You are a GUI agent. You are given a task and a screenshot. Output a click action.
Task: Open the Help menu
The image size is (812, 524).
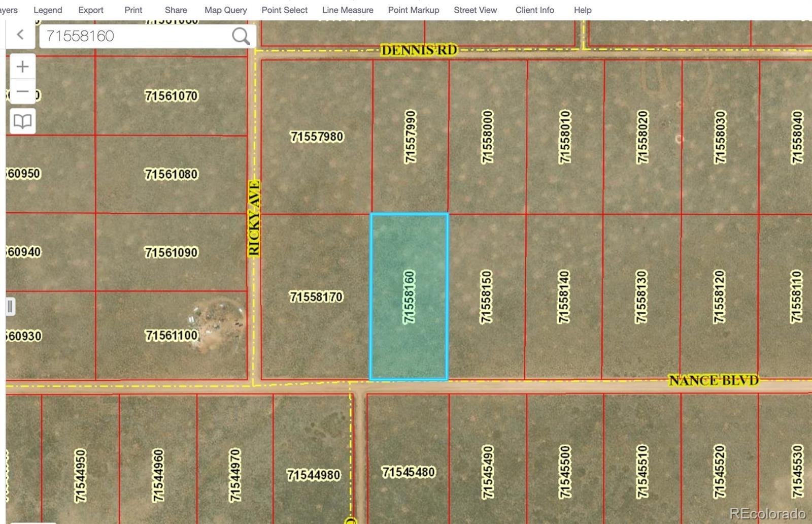pos(583,10)
